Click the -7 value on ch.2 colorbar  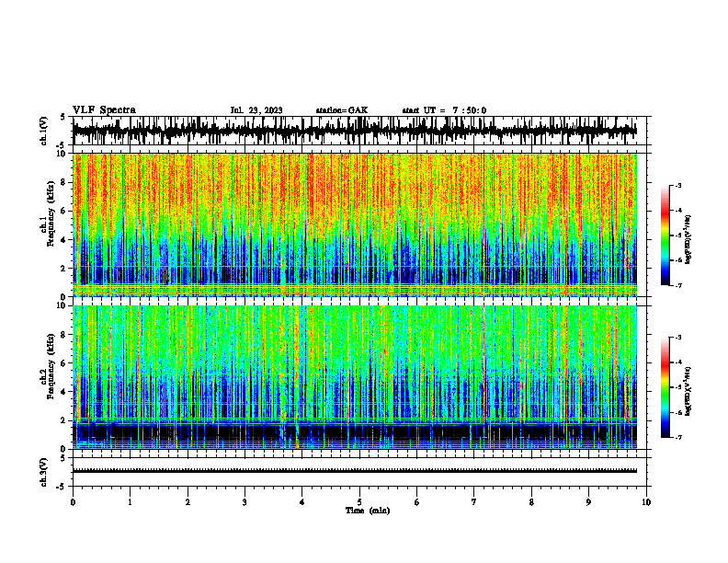tap(677, 437)
